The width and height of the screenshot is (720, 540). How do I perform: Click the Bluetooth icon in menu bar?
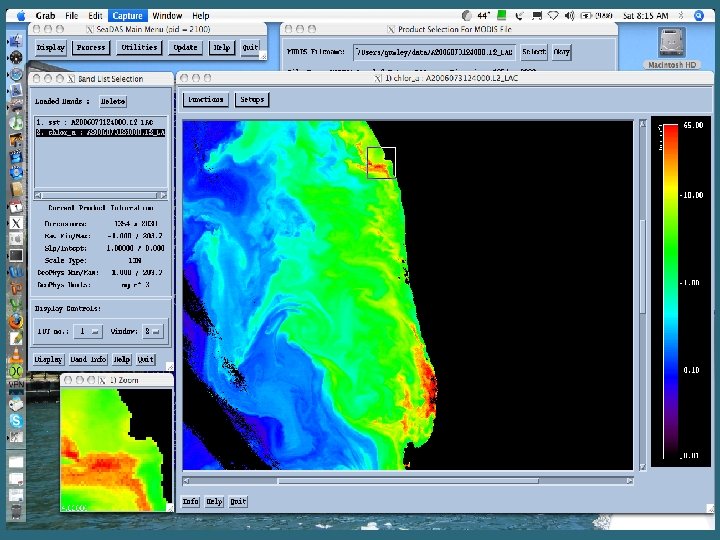pyautogui.click(x=681, y=16)
